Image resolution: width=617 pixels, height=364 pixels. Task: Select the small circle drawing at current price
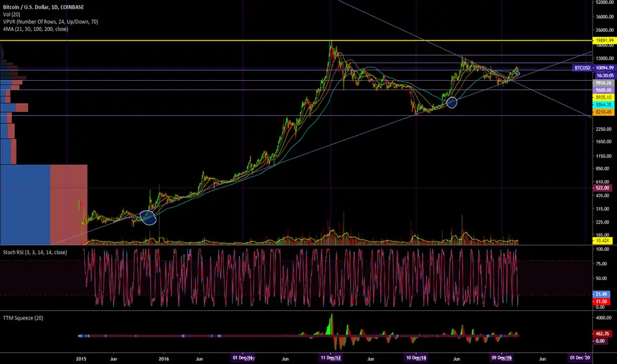point(518,73)
